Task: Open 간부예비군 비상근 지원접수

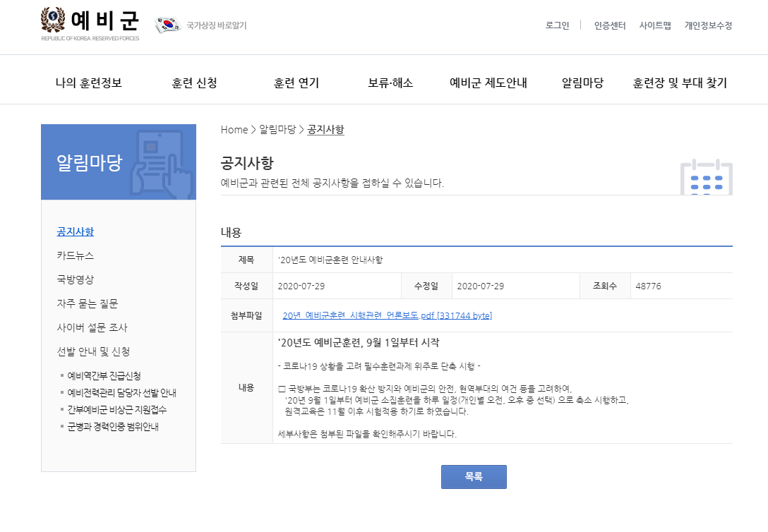Action: [116, 410]
